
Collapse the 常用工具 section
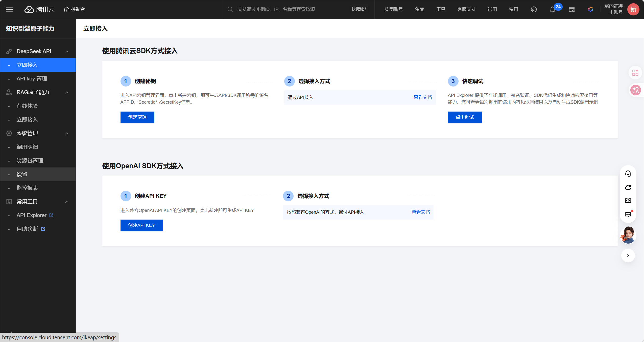pos(67,202)
